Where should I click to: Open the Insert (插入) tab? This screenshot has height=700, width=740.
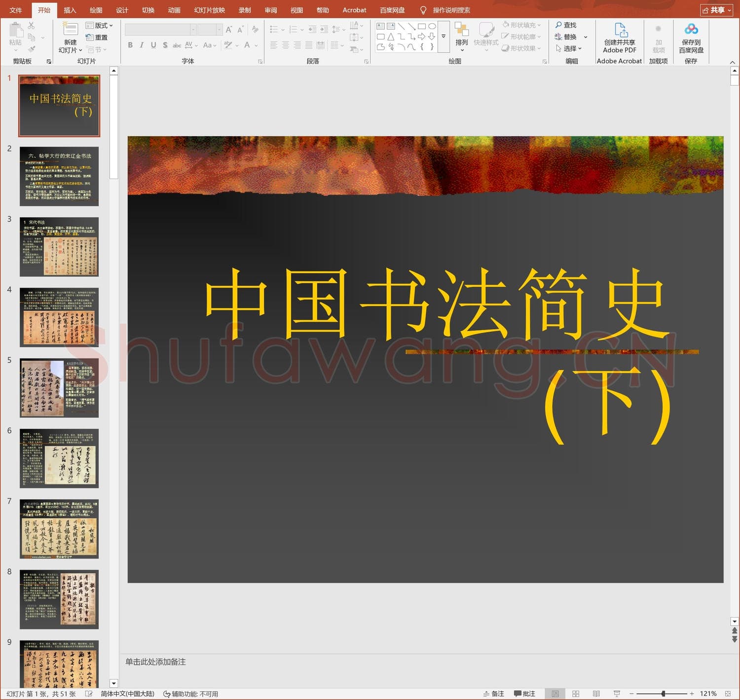(x=70, y=10)
